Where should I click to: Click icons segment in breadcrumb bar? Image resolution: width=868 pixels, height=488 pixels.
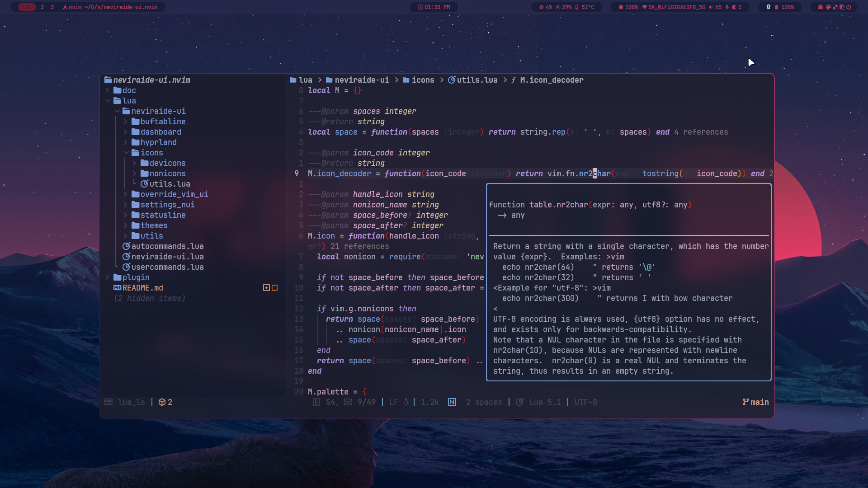[x=423, y=80]
